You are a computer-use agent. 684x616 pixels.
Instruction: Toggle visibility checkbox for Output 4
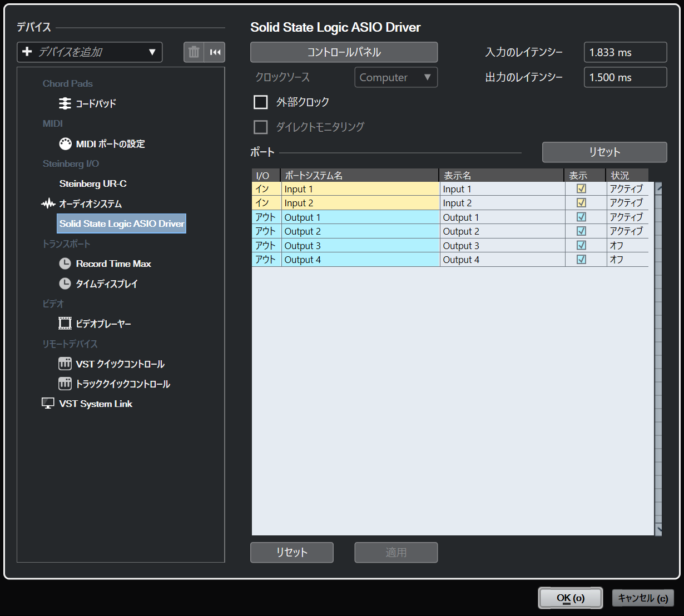pyautogui.click(x=581, y=260)
